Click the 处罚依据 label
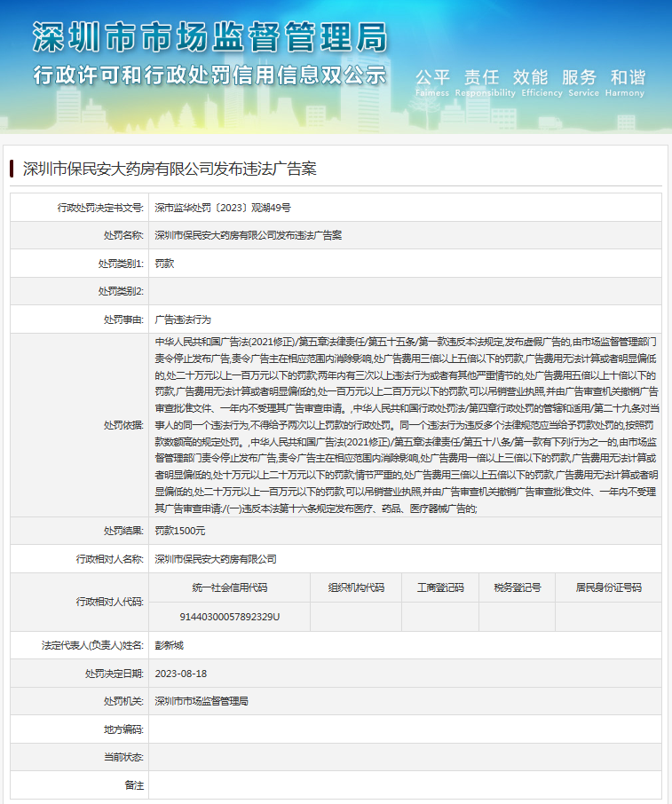 point(123,425)
